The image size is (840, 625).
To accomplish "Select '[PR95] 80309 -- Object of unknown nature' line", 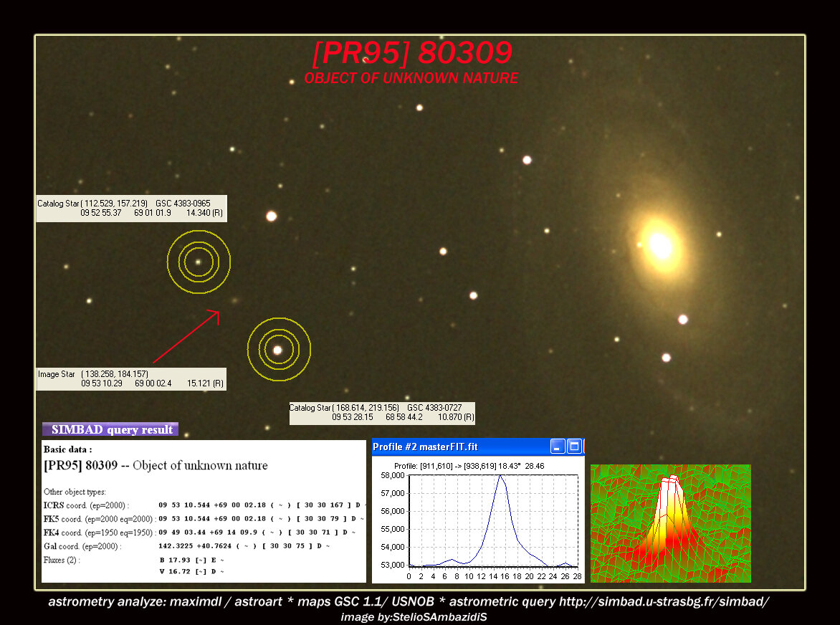I will pyautogui.click(x=156, y=465).
